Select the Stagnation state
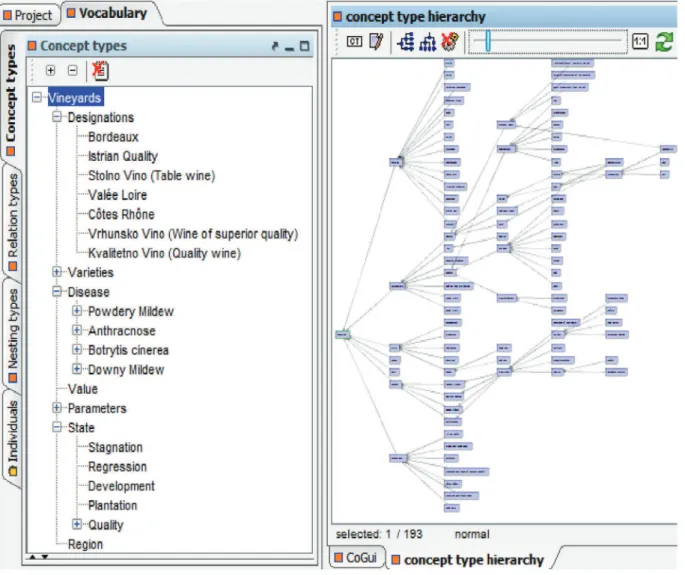685x575 pixels. click(115, 447)
